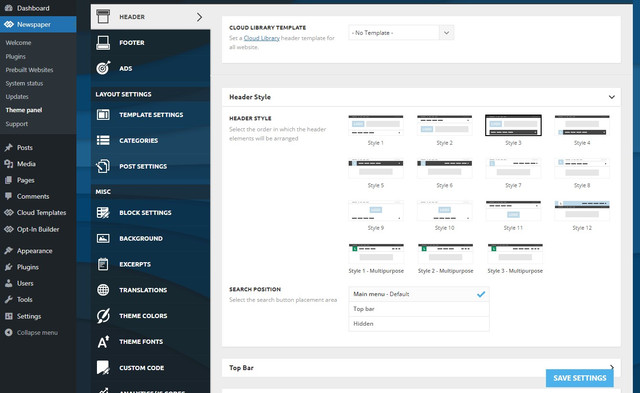Click the Opt-In Builder icon
The width and height of the screenshot is (640, 393).
point(9,229)
